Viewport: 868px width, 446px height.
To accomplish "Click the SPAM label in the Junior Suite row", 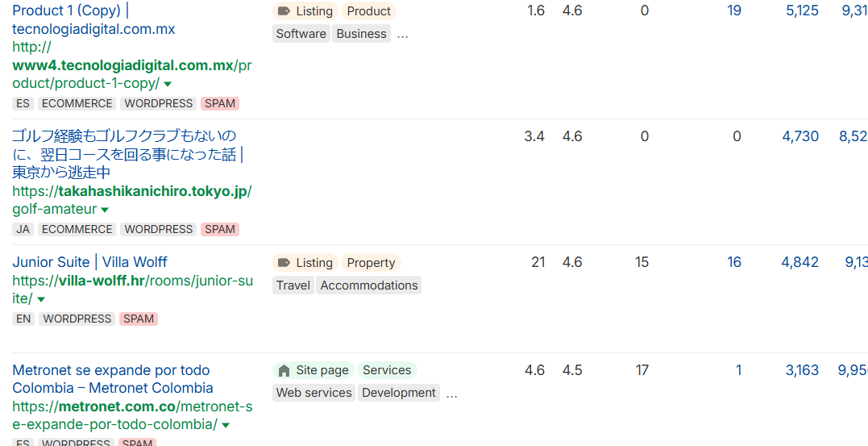I will (x=139, y=319).
